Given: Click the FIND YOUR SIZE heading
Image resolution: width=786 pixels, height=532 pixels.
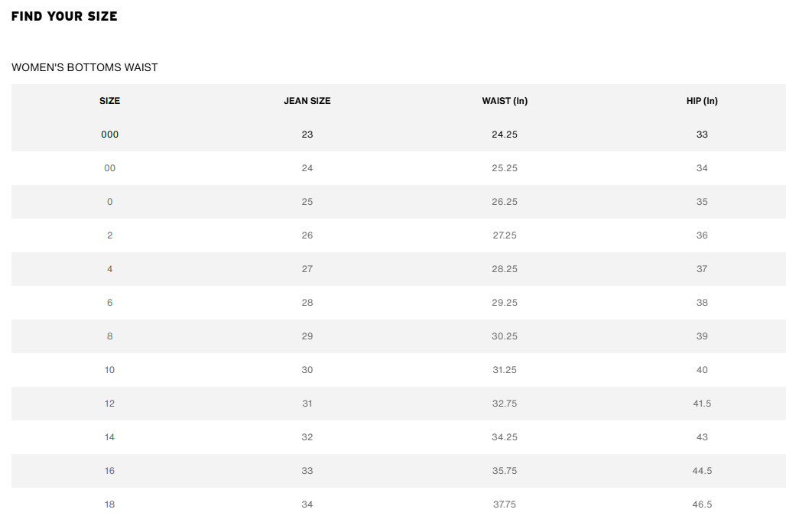Looking at the screenshot, I should point(64,16).
